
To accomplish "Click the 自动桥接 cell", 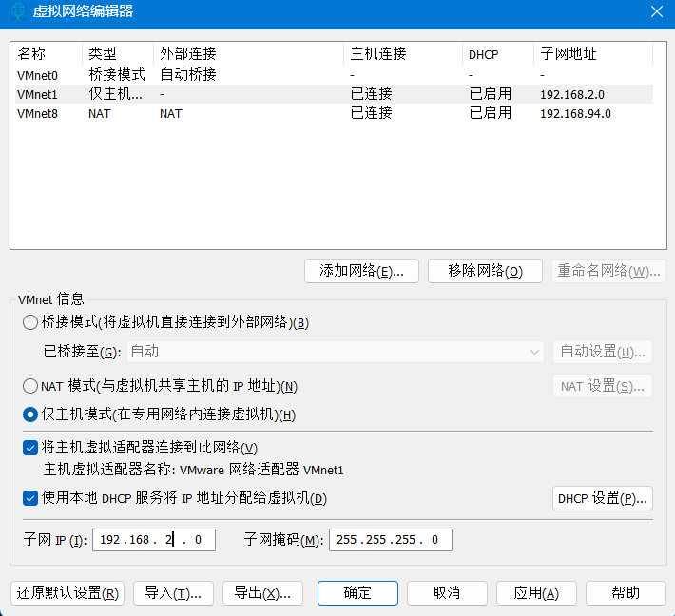I will (187, 75).
